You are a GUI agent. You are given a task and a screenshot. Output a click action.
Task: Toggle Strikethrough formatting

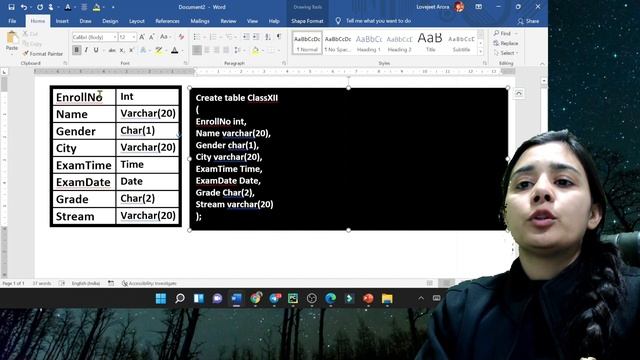(111, 50)
